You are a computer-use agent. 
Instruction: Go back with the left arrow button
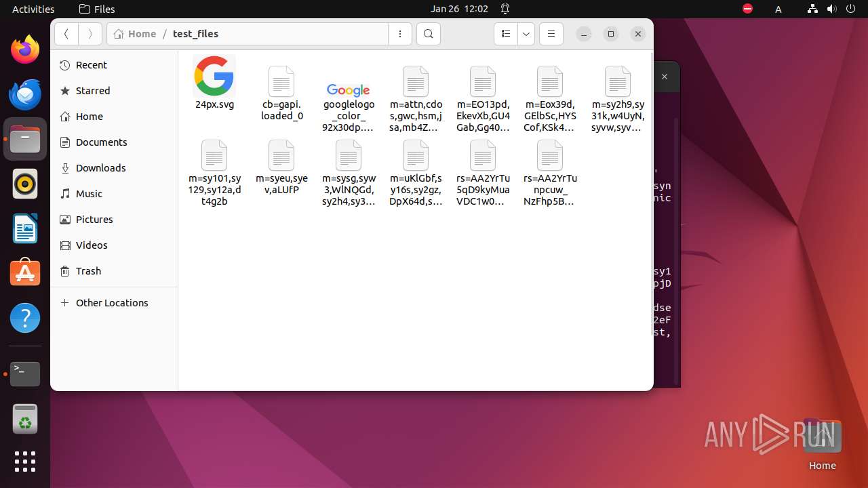66,34
